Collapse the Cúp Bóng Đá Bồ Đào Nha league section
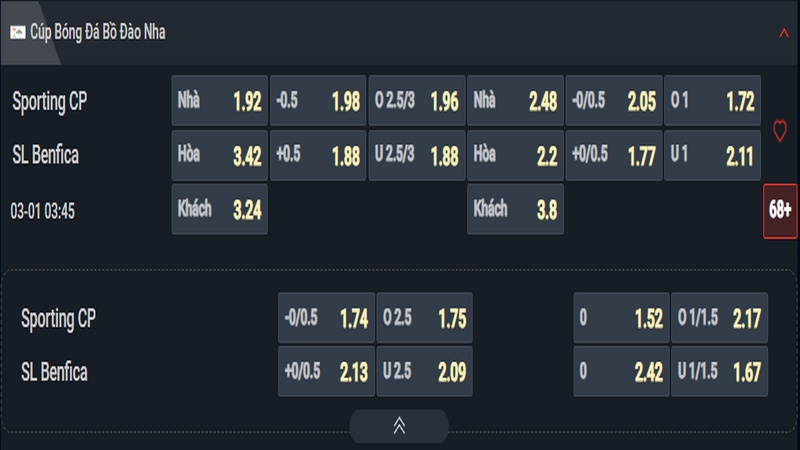 click(783, 32)
